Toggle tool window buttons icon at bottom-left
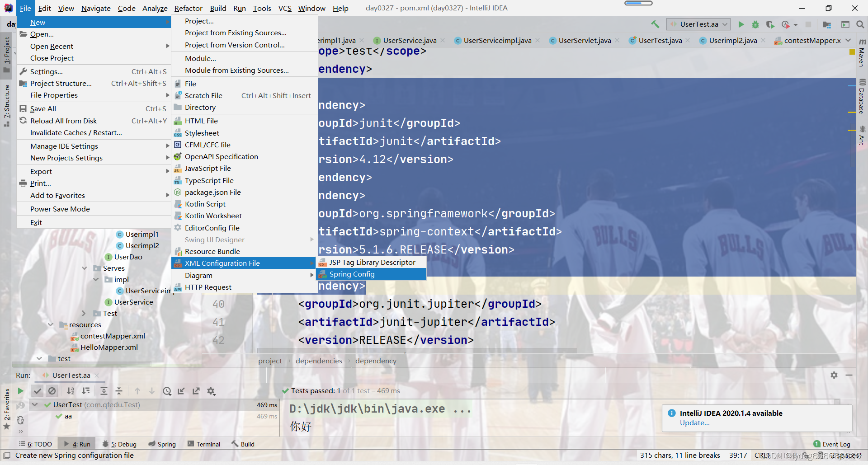This screenshot has height=465, width=868. (7, 456)
